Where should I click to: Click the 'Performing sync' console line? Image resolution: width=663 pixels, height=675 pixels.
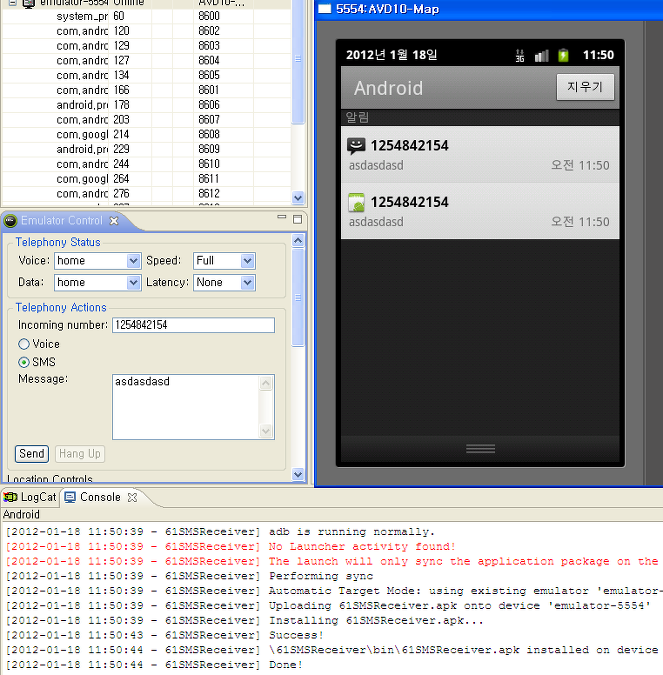coord(321,576)
